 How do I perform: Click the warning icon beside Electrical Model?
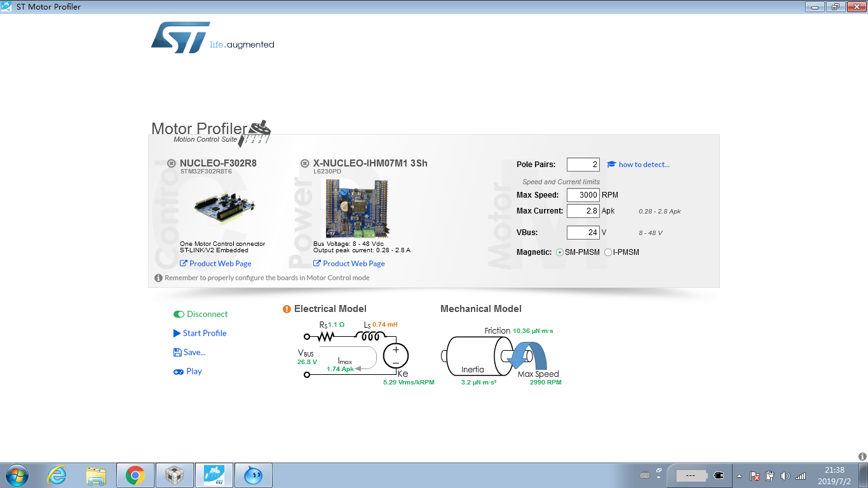[x=287, y=309]
